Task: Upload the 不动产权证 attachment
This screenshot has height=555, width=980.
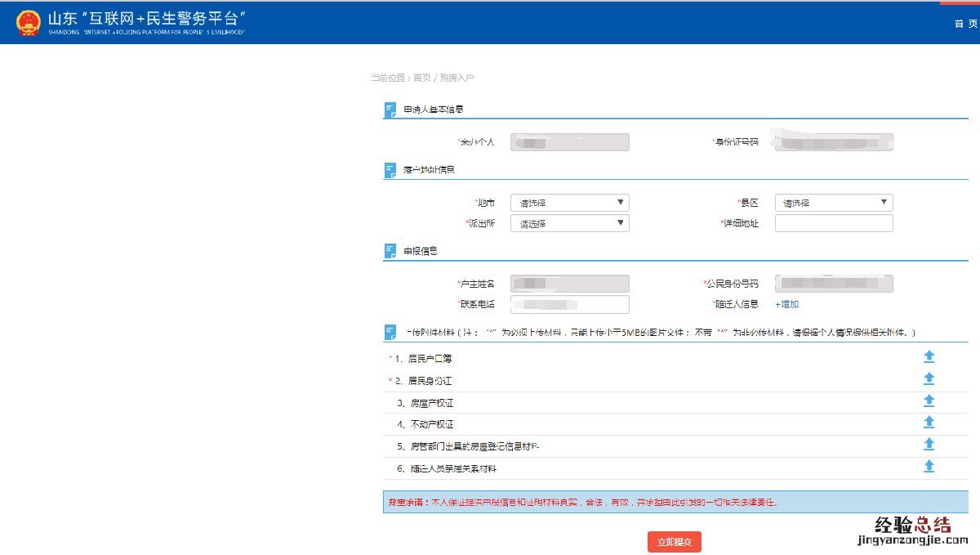Action: pos(929,423)
